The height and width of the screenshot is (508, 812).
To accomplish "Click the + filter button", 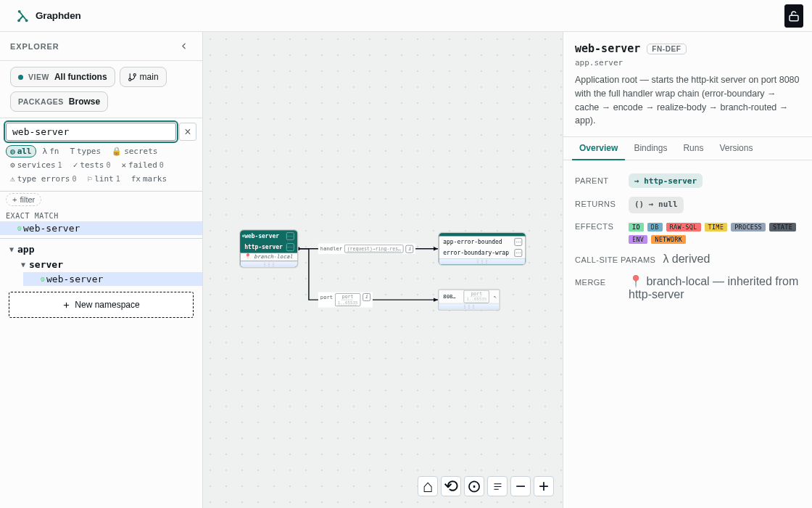I will pos(23,200).
